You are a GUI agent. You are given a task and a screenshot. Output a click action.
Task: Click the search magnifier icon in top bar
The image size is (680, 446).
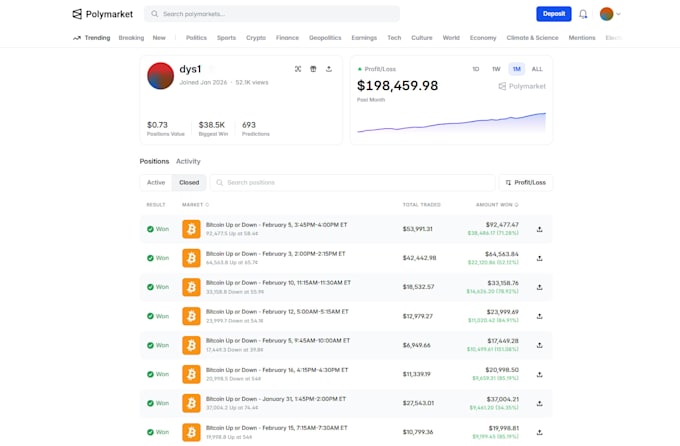(154, 14)
